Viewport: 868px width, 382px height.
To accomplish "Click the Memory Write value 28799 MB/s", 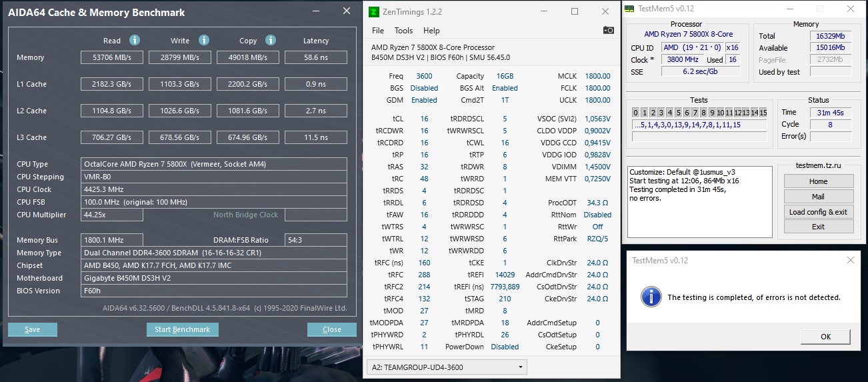I will click(180, 57).
